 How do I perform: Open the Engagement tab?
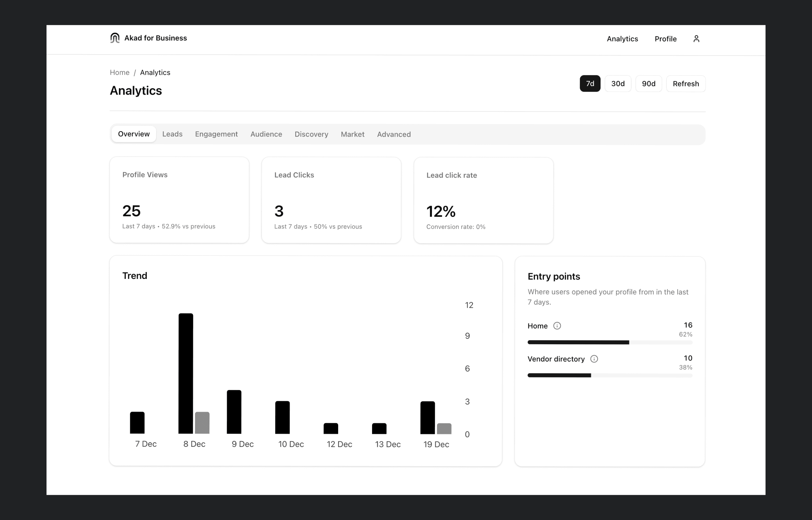point(216,134)
